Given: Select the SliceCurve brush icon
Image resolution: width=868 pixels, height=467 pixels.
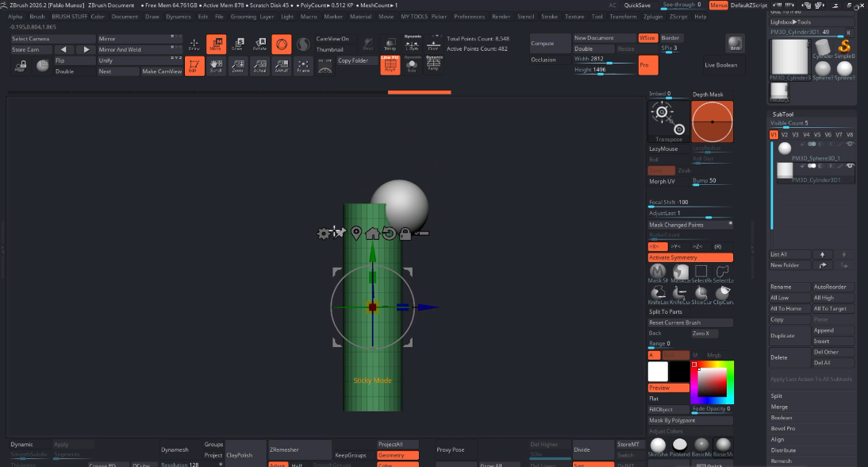Looking at the screenshot, I should [x=701, y=294].
